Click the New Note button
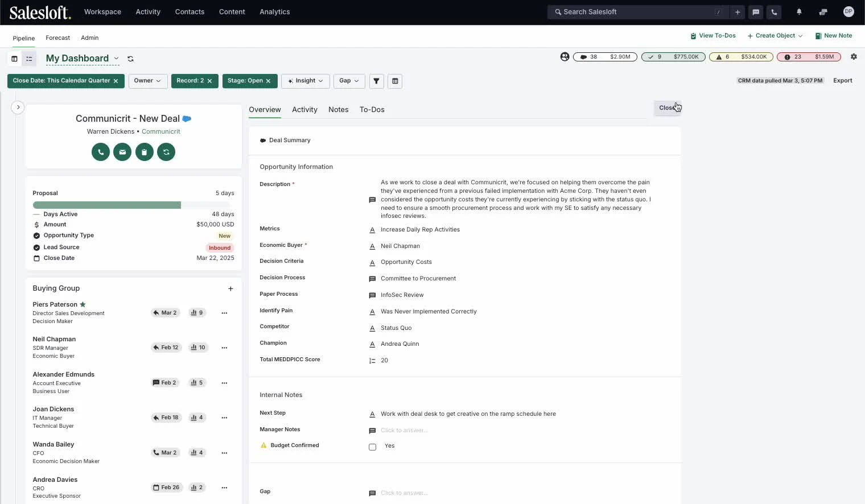 (834, 36)
